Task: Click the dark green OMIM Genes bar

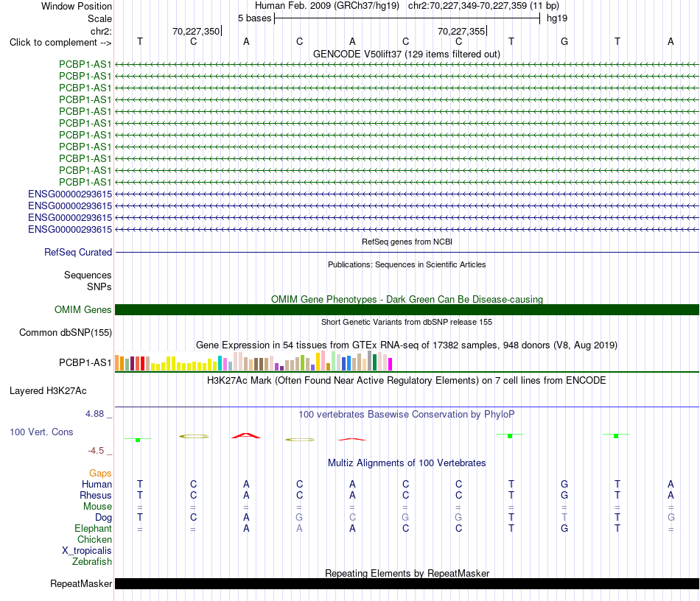Action: coord(407,309)
